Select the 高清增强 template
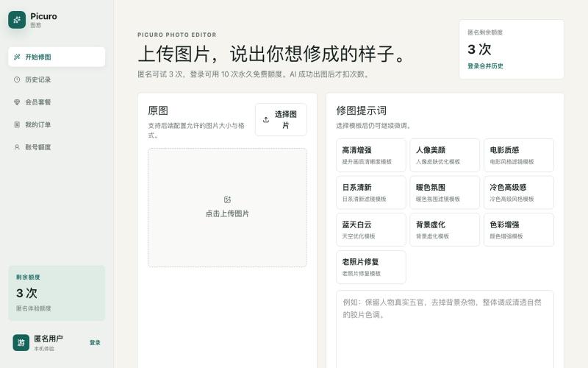The image size is (588, 368). (x=371, y=155)
